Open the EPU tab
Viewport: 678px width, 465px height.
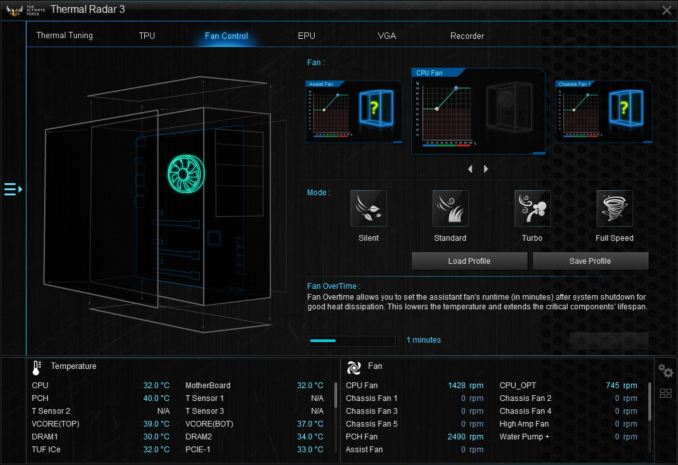tap(307, 35)
